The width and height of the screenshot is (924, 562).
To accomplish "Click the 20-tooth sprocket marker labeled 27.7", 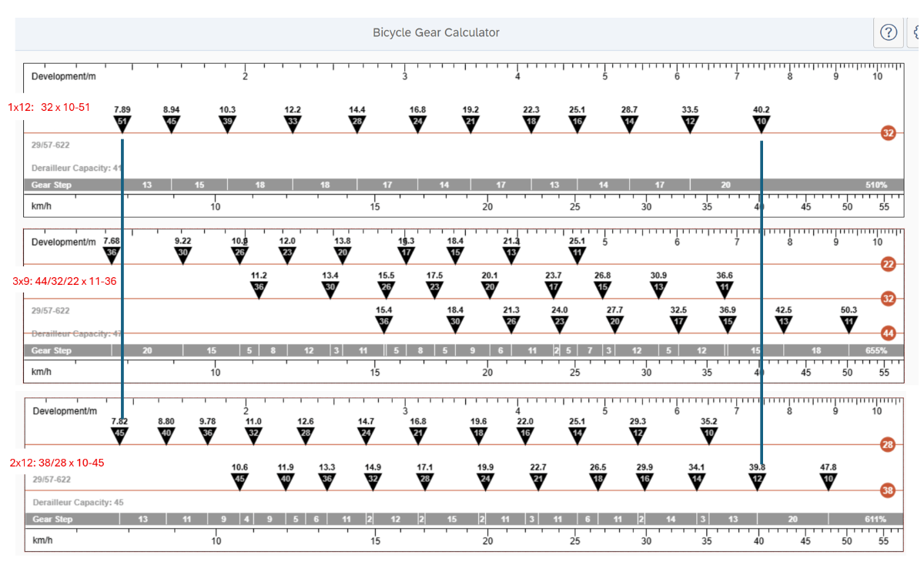I will [614, 323].
